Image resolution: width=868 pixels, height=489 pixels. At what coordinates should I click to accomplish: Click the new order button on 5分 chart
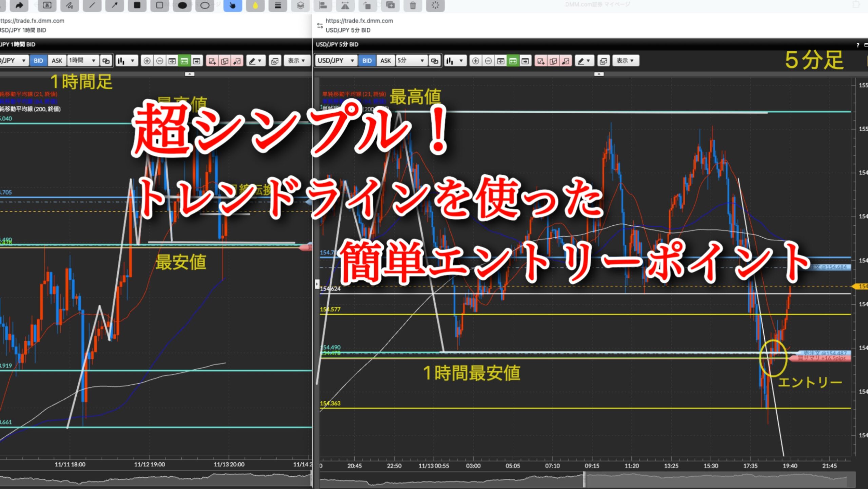point(540,61)
